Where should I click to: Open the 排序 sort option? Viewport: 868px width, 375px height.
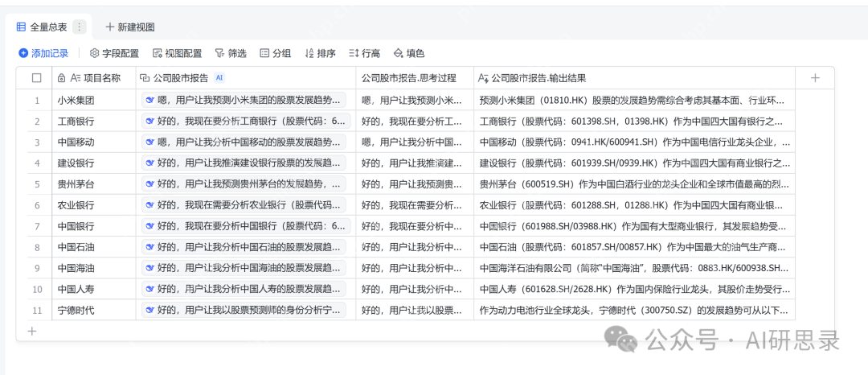click(320, 54)
